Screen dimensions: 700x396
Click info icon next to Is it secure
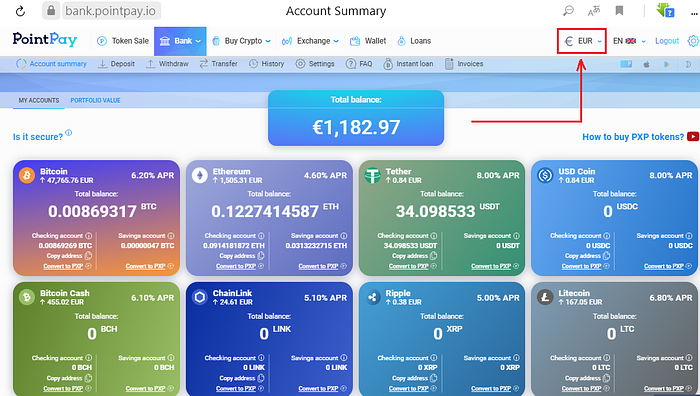[69, 133]
